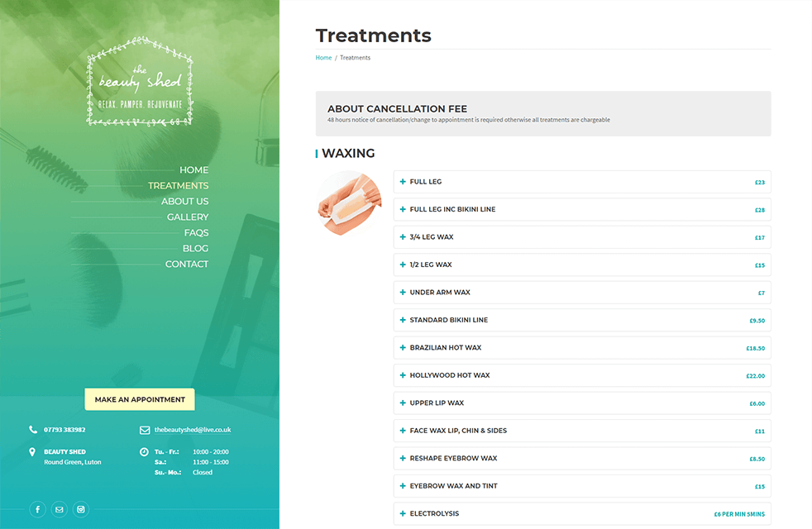The image size is (812, 529).
Task: Select Contact in the sidebar navigation
Action: [x=187, y=264]
